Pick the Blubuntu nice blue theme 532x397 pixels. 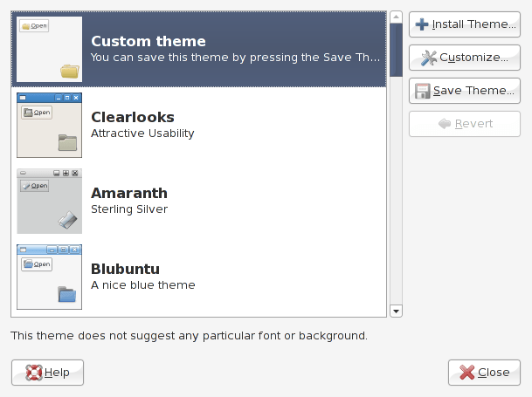click(x=143, y=277)
